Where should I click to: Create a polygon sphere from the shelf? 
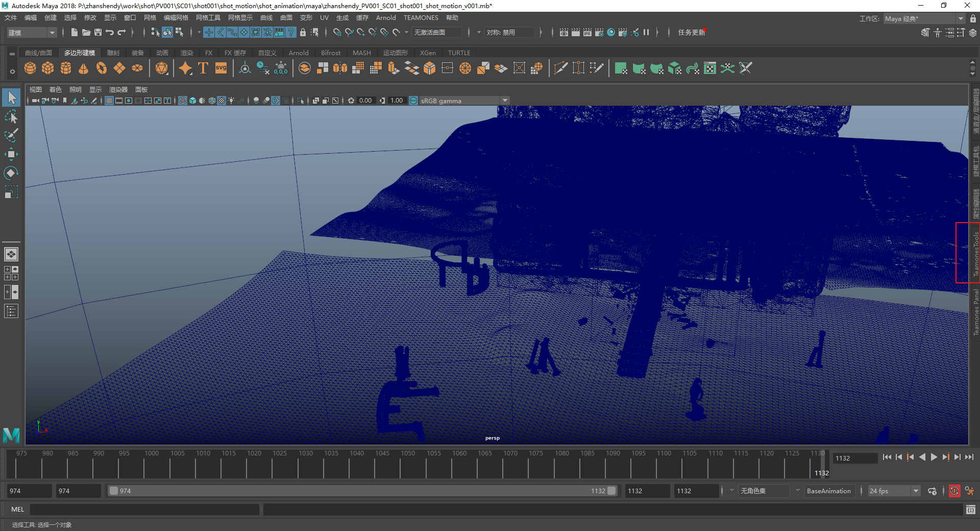pos(30,68)
